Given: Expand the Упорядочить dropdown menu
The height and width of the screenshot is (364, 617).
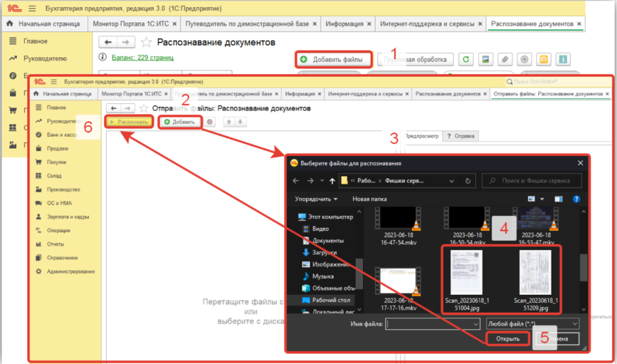Looking at the screenshot, I should [316, 199].
